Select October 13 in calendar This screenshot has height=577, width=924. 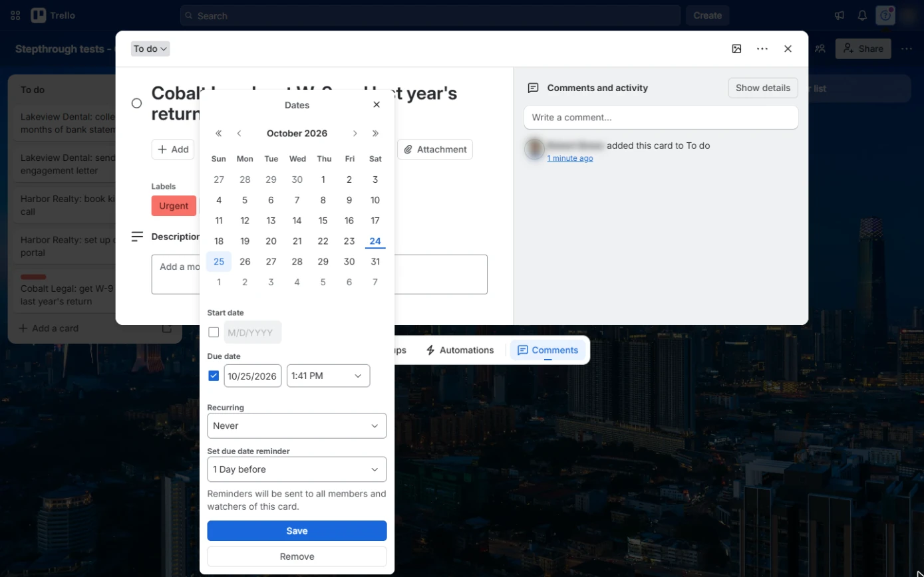click(271, 221)
